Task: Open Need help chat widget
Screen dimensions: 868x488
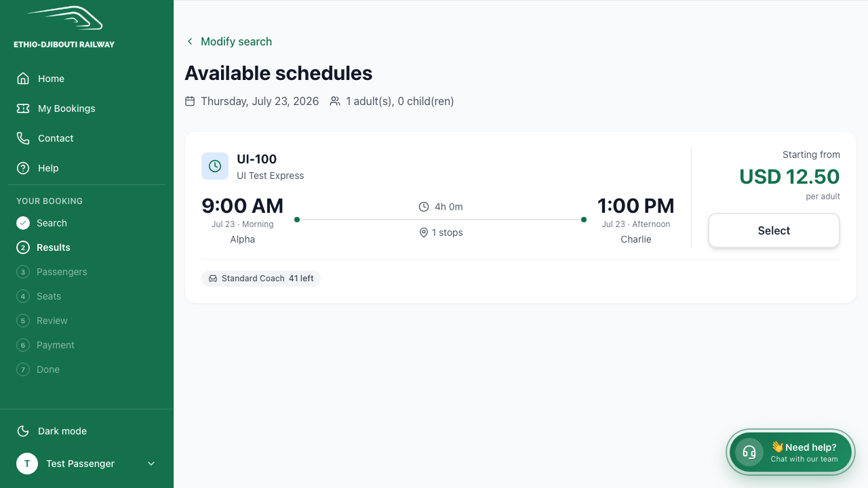Action: point(791,452)
